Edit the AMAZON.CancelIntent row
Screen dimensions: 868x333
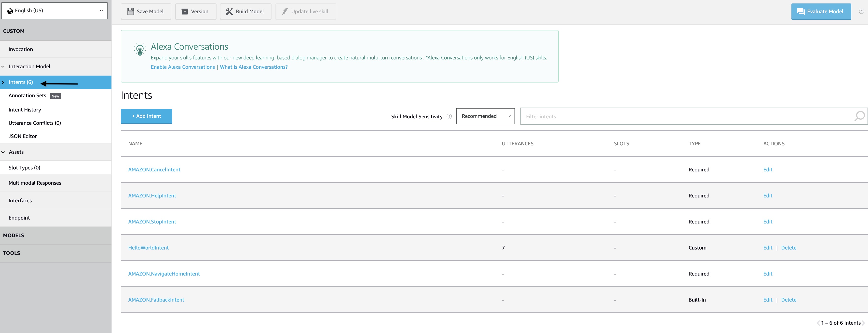click(768, 169)
